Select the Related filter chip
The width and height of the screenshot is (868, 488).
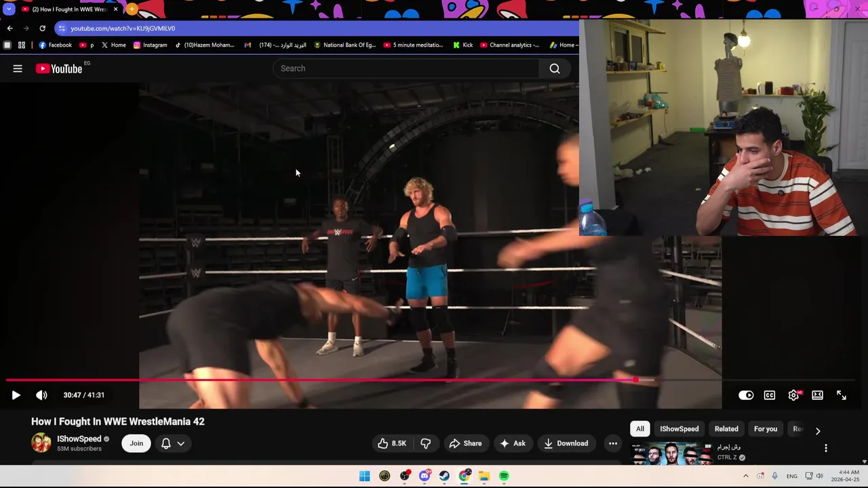click(x=726, y=429)
